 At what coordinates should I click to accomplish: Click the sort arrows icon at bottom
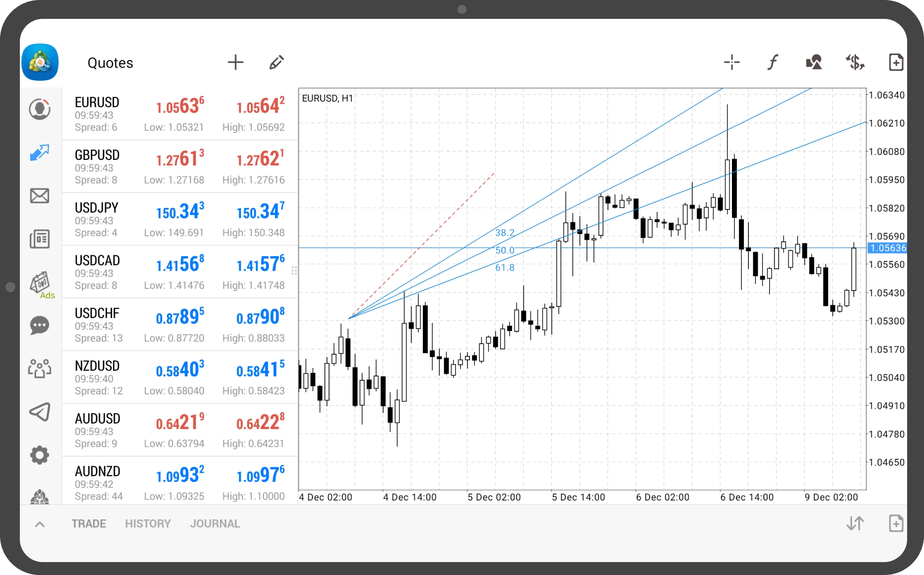point(855,523)
